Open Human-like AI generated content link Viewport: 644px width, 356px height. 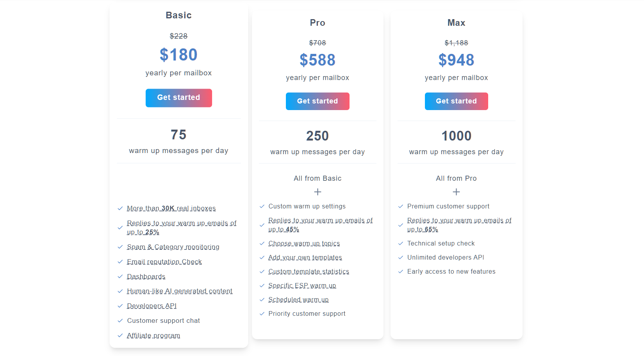[x=180, y=291]
